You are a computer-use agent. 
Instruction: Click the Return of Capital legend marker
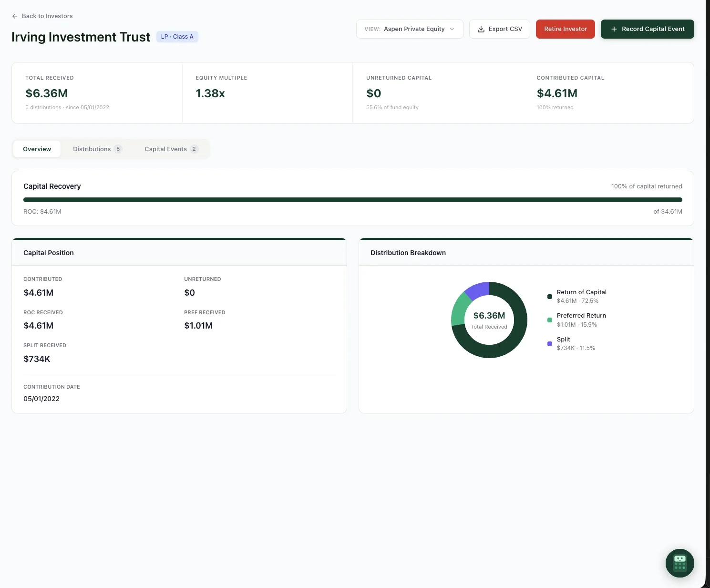tap(549, 296)
